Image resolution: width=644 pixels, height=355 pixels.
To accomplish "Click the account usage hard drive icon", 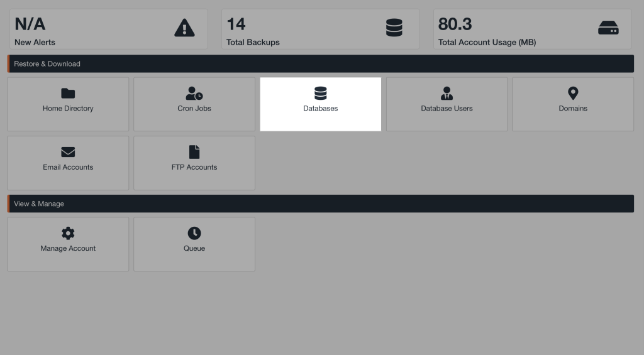I will pos(608,28).
